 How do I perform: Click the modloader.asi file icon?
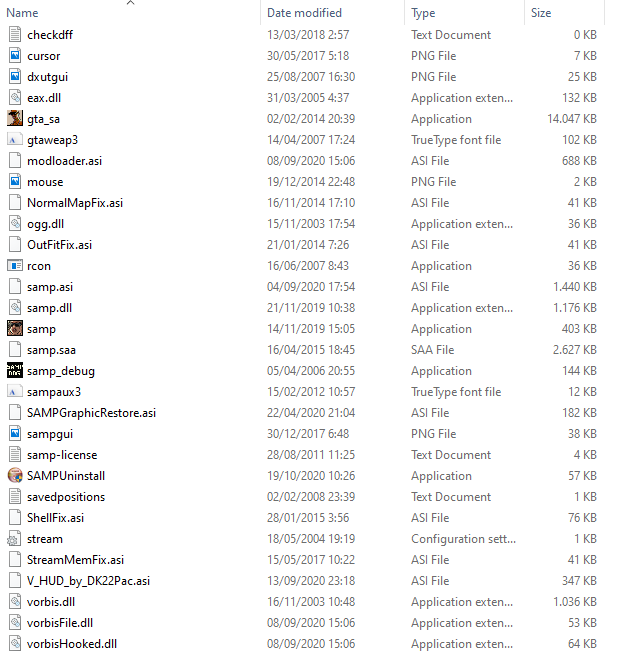pos(15,161)
